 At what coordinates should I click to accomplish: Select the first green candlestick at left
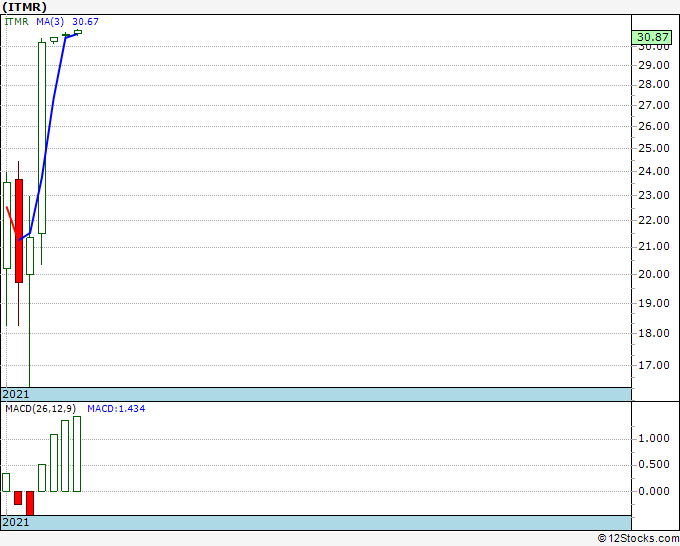[6, 225]
